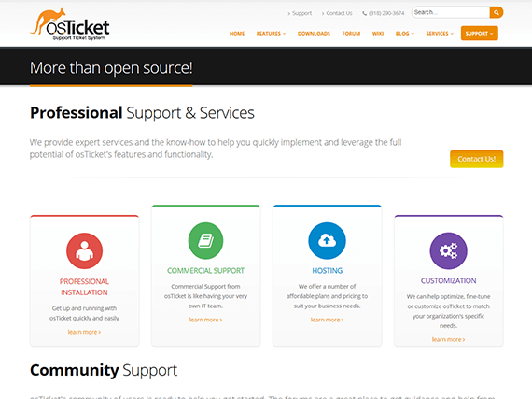
Task: Open the Forum menu item
Action: [x=351, y=34]
